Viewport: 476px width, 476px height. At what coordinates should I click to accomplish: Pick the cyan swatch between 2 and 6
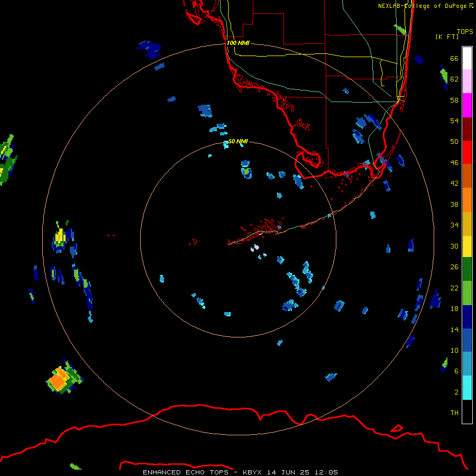coord(467,388)
